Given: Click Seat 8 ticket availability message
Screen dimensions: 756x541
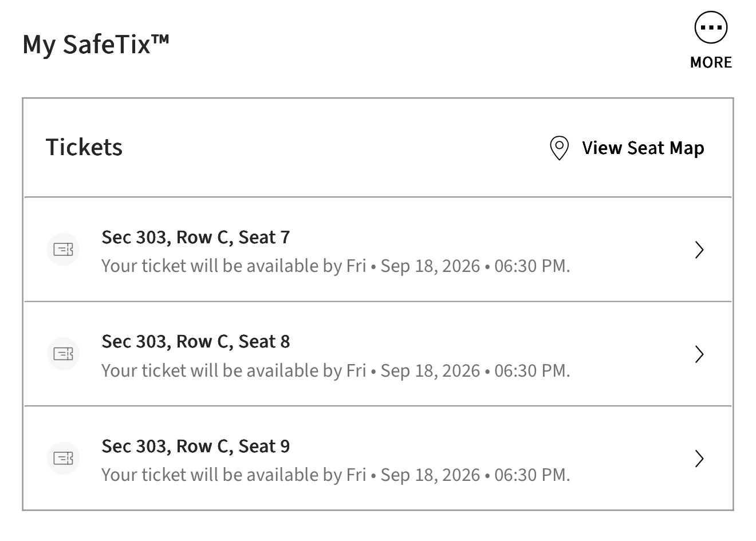Looking at the screenshot, I should pyautogui.click(x=336, y=371).
